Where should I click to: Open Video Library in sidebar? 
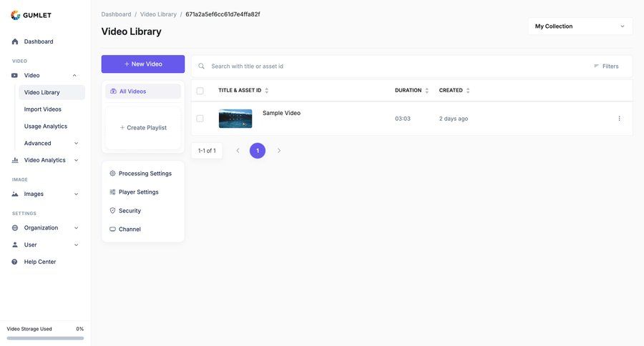(52, 92)
